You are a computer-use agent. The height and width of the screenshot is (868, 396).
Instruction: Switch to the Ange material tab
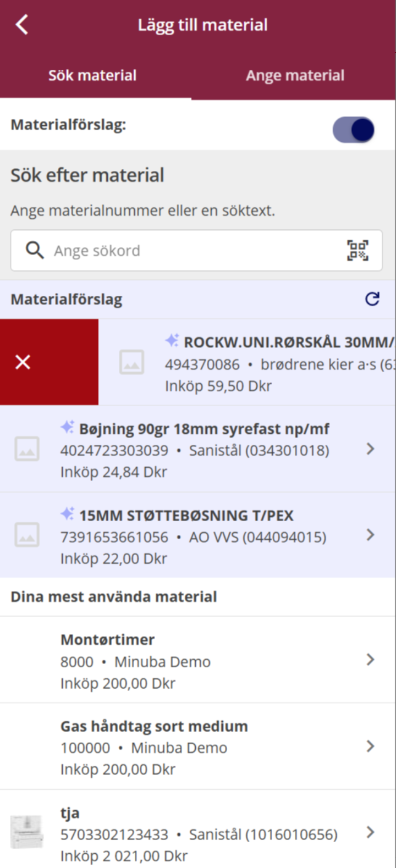point(295,76)
